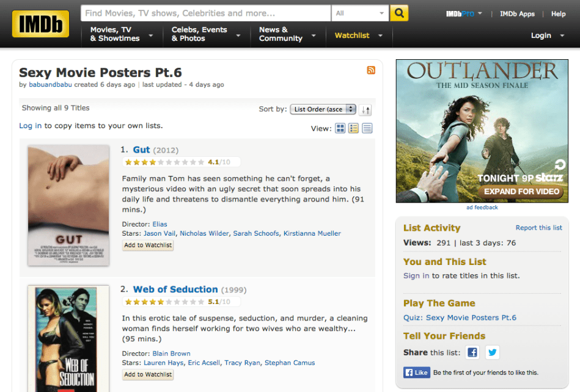
Task: Rate Web of Seduction with the stars
Action: 165,301
